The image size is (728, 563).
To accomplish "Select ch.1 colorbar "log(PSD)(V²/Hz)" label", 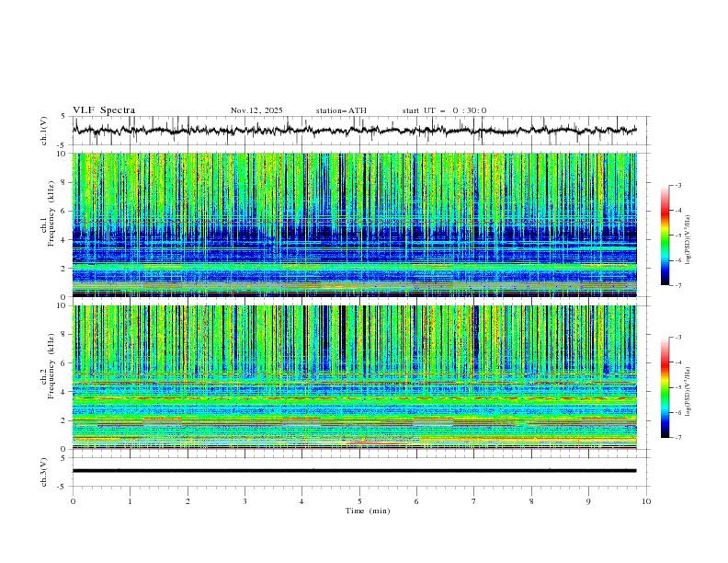I will pos(688,240).
